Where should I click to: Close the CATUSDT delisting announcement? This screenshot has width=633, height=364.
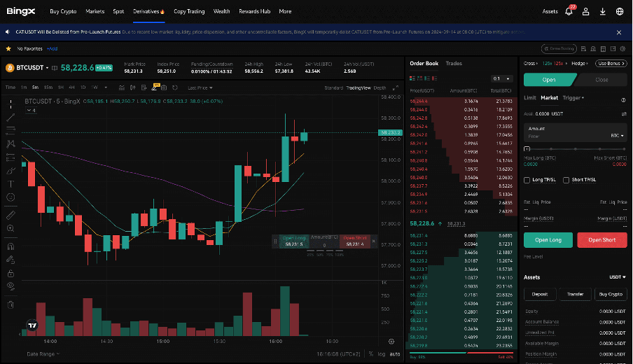coord(619,32)
